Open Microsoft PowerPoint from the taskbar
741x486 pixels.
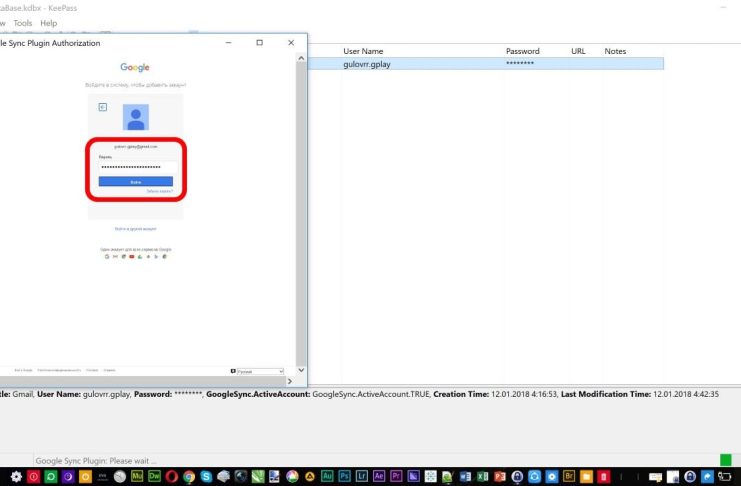point(500,477)
